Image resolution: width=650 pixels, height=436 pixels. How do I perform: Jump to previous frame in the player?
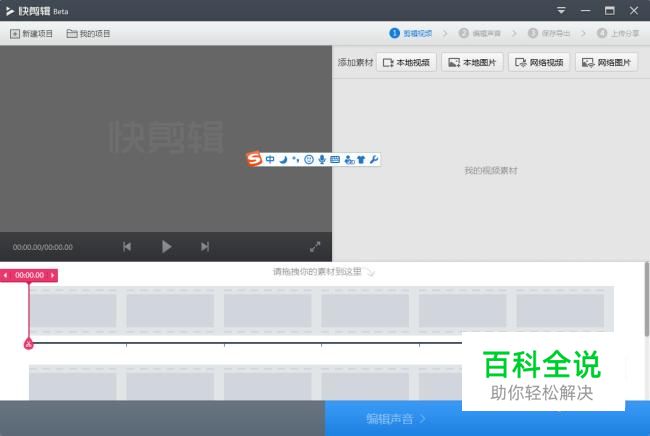(x=127, y=247)
